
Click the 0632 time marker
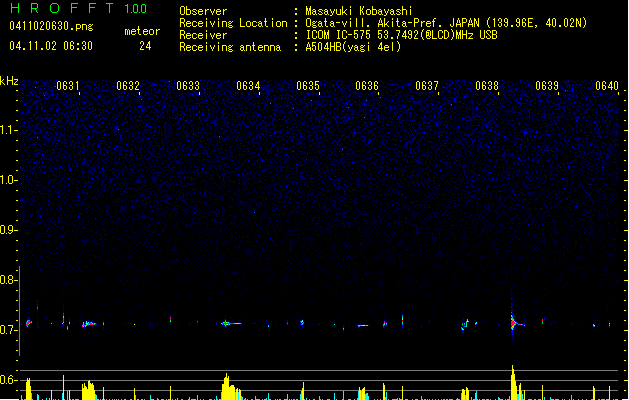point(128,86)
